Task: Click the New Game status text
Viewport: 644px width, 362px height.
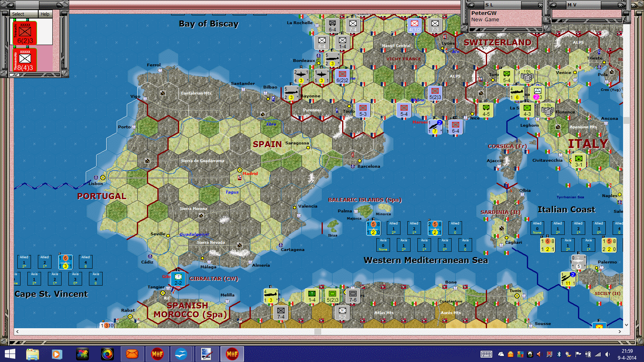Action: coord(485,19)
